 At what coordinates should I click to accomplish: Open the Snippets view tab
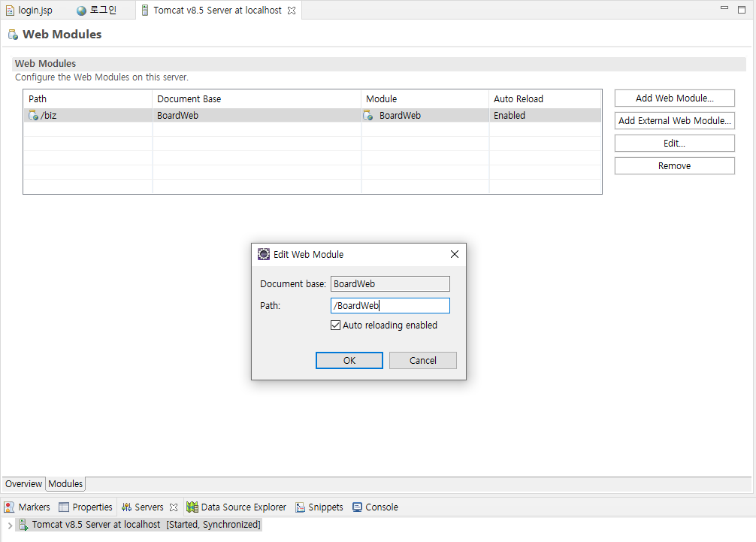click(x=319, y=507)
